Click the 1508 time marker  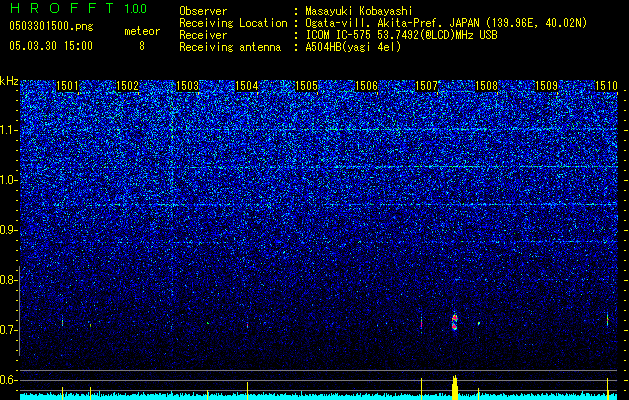[486, 86]
